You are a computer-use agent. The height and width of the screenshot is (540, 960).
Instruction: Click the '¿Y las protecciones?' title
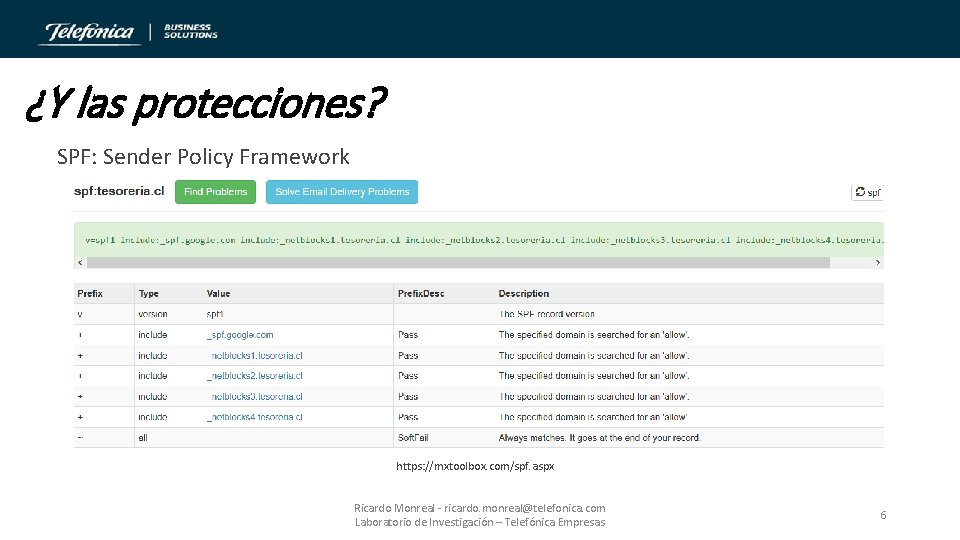(x=206, y=103)
